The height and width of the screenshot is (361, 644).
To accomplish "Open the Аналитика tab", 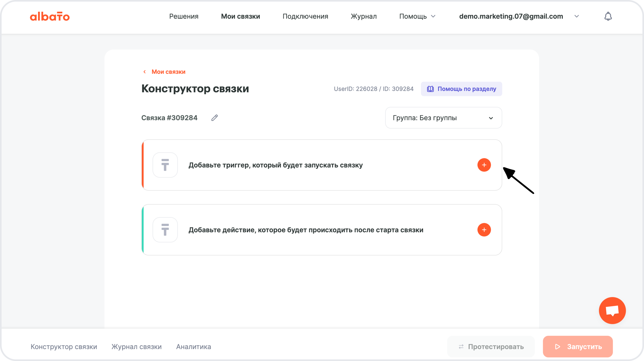I will click(x=194, y=347).
